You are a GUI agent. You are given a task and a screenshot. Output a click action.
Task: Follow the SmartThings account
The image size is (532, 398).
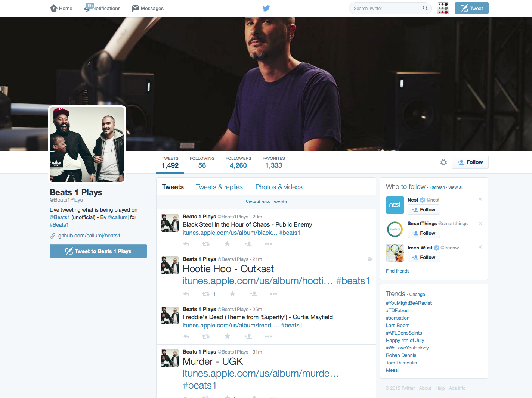pos(424,233)
